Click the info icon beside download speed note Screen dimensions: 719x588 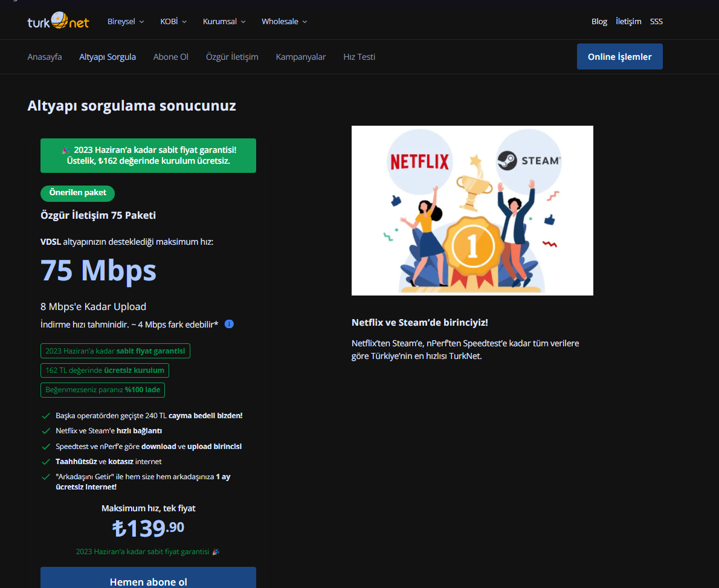point(229,325)
